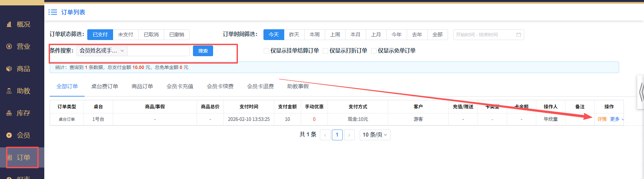The image size is (644, 179).
Task: Select the 助教 person icon
Action: [9, 91]
